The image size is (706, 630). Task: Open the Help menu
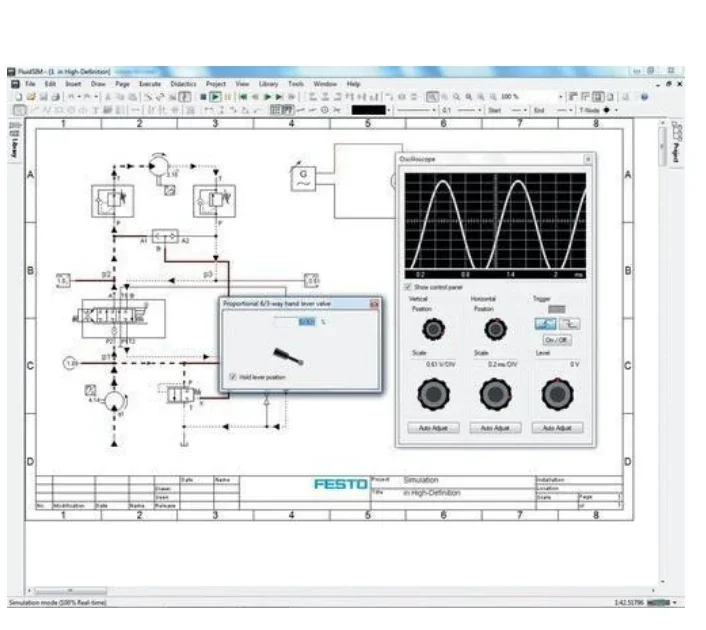click(x=353, y=84)
